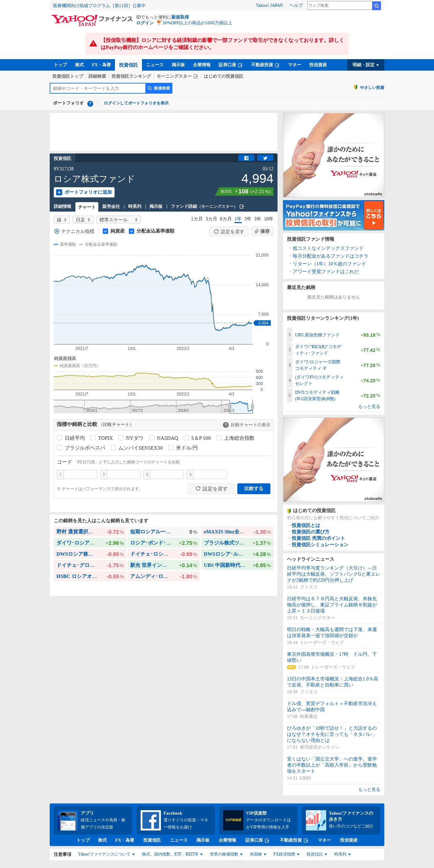Image resolution: width=434 pixels, height=868 pixels.
Task: Open the portfolio help question mark
Action: tap(90, 103)
